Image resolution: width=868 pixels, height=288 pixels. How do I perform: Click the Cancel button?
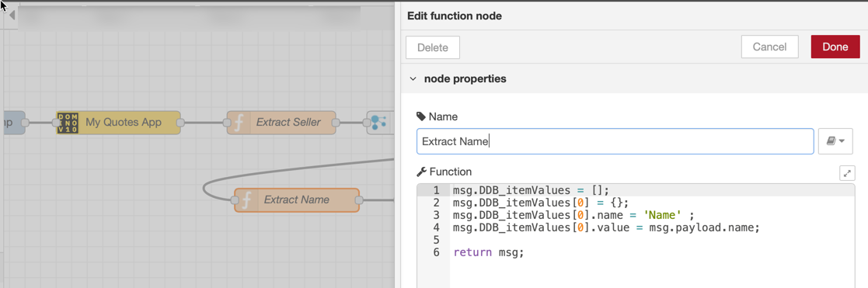(x=769, y=47)
